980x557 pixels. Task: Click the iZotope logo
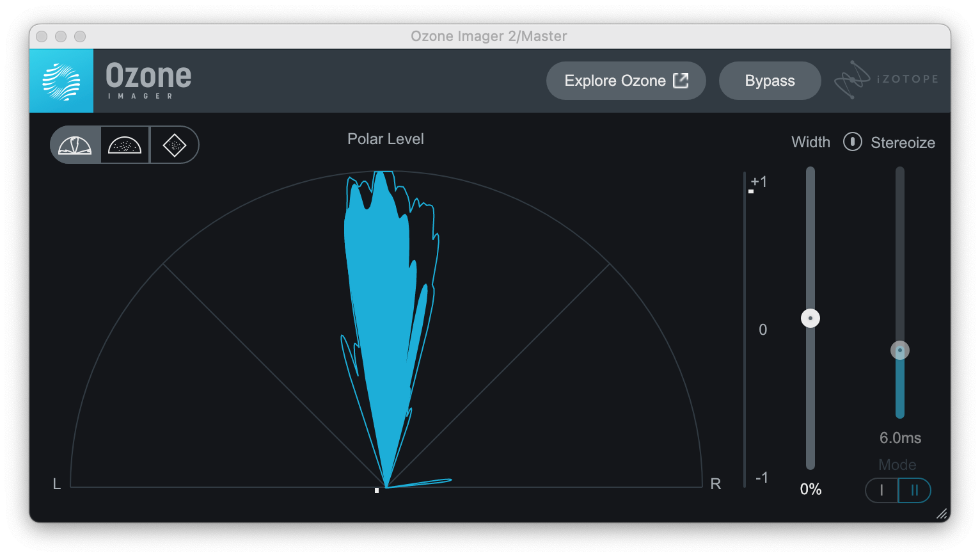pos(886,80)
